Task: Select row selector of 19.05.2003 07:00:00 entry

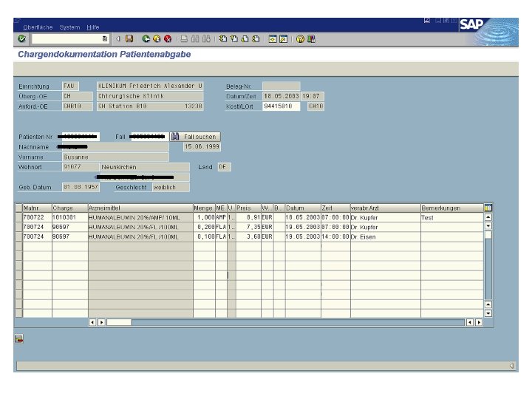Action: tap(18, 227)
